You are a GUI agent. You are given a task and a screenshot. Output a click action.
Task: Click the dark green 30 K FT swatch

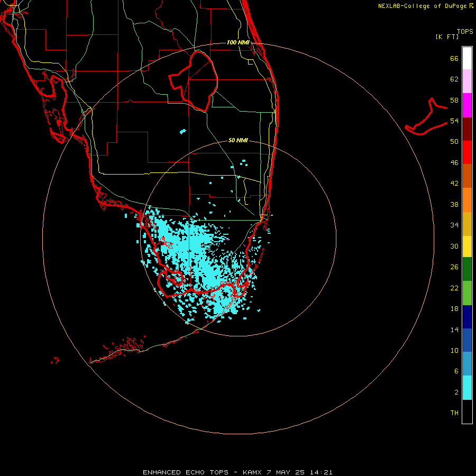point(467,269)
